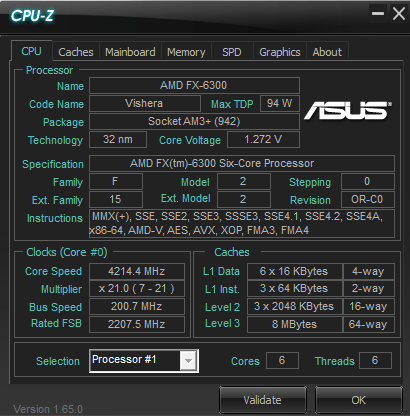410x416 pixels.
Task: Click the Multiplier x 21.0 value
Action: pyautogui.click(x=137, y=288)
